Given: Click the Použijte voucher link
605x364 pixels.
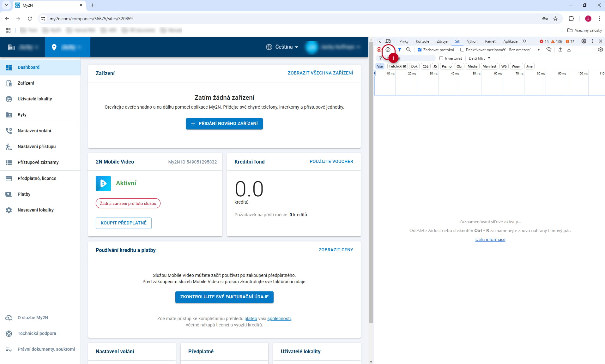Looking at the screenshot, I should (x=331, y=161).
